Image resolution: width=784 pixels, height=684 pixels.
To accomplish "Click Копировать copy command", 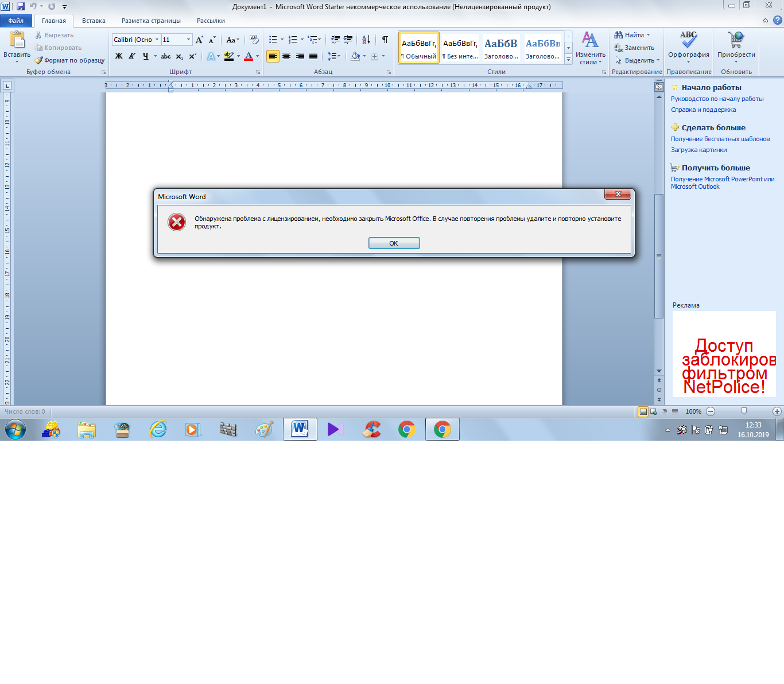I will 57,48.
